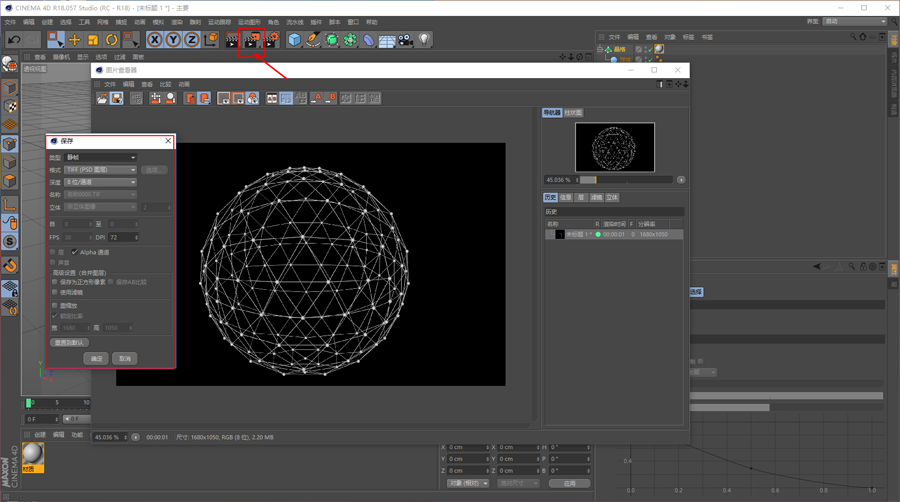The width and height of the screenshot is (900, 502).
Task: Open 比较 menu in Picture Viewer
Action: [165, 84]
